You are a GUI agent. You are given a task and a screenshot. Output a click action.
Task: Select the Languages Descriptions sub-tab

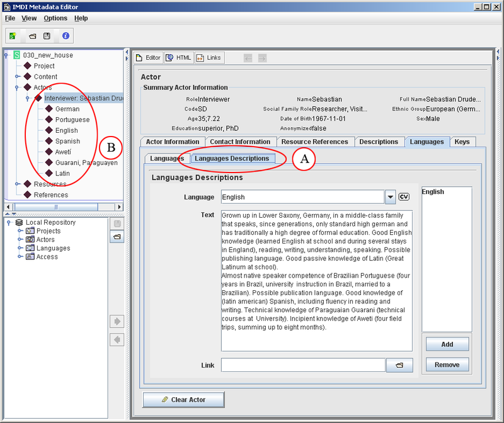tap(232, 159)
